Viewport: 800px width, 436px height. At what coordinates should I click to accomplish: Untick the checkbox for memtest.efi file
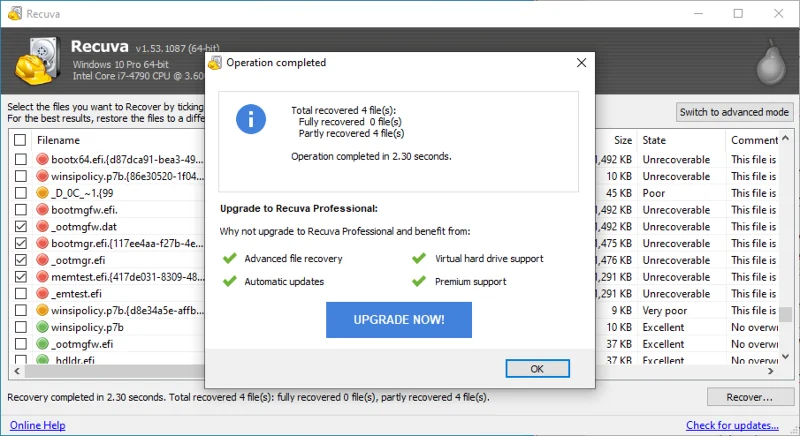point(20,277)
